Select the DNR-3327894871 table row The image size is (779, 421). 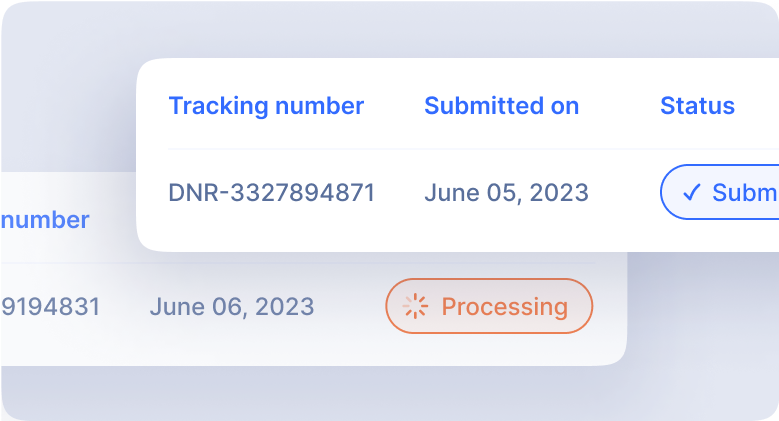473,192
